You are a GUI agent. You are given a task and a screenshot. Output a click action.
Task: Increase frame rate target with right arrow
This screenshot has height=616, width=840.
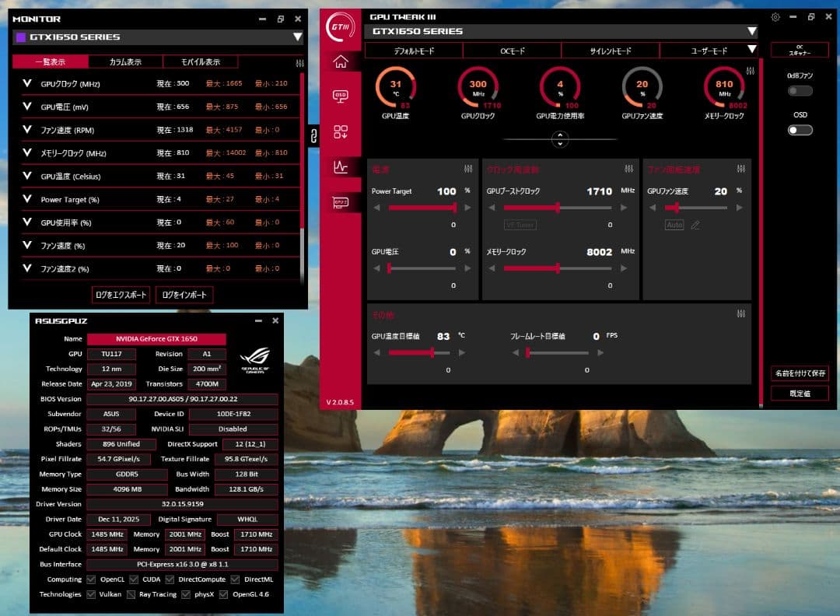tap(600, 352)
